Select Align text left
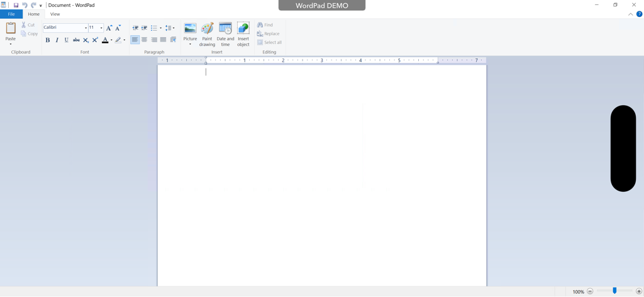 point(135,40)
